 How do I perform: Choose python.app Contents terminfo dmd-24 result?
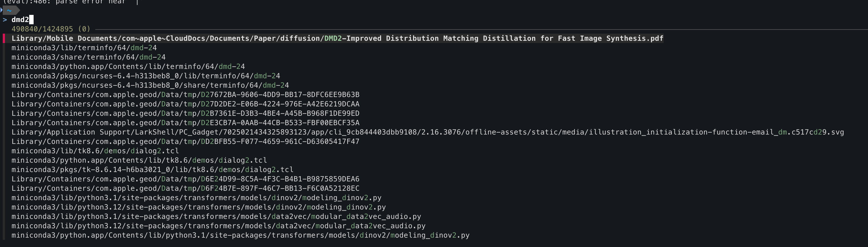click(128, 67)
